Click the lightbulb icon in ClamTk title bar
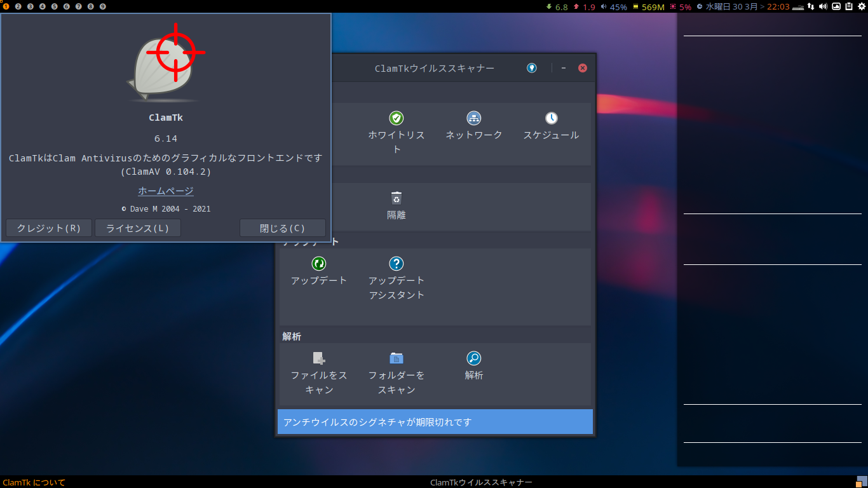The width and height of the screenshot is (868, 488). [532, 68]
